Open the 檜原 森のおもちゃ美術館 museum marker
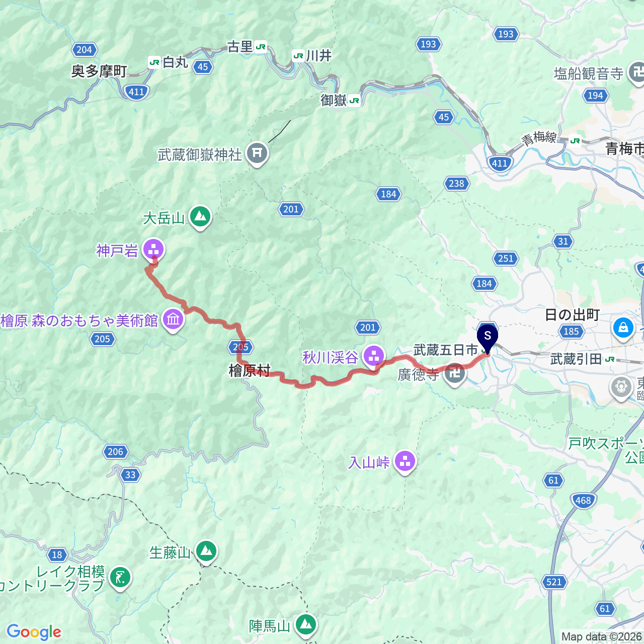This screenshot has width=644, height=644. pos(174,320)
